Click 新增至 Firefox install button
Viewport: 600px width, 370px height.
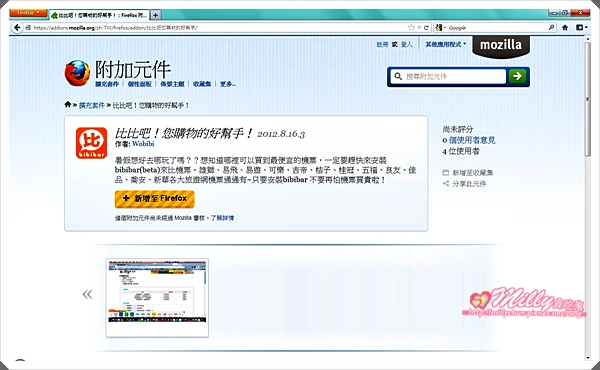coord(155,199)
